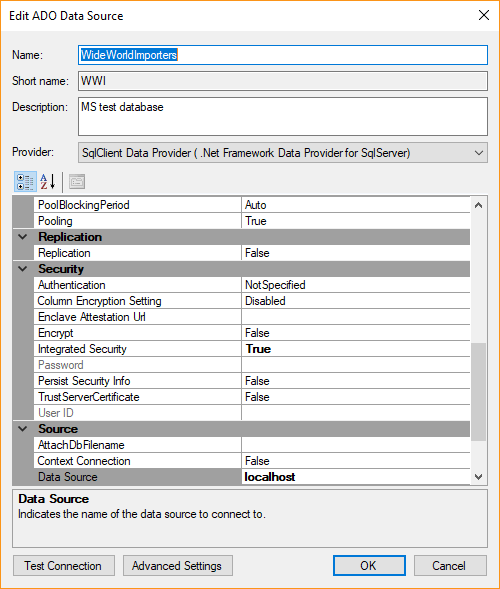Select the Integrated Security property
The height and width of the screenshot is (589, 500).
(x=137, y=349)
